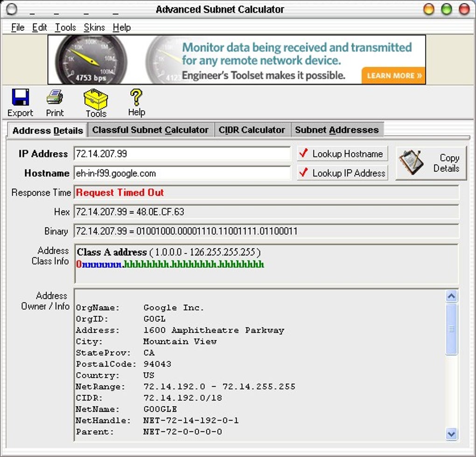Viewport: 476px width, 457px height.
Task: Click the 'OrgName: Google Inc.' line
Action: click(x=140, y=308)
